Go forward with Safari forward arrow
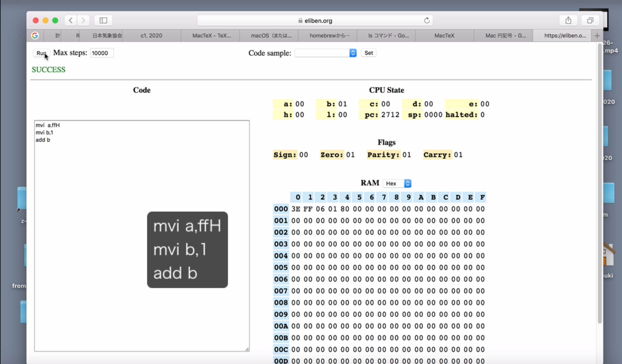This screenshot has width=622, height=364. (x=83, y=20)
